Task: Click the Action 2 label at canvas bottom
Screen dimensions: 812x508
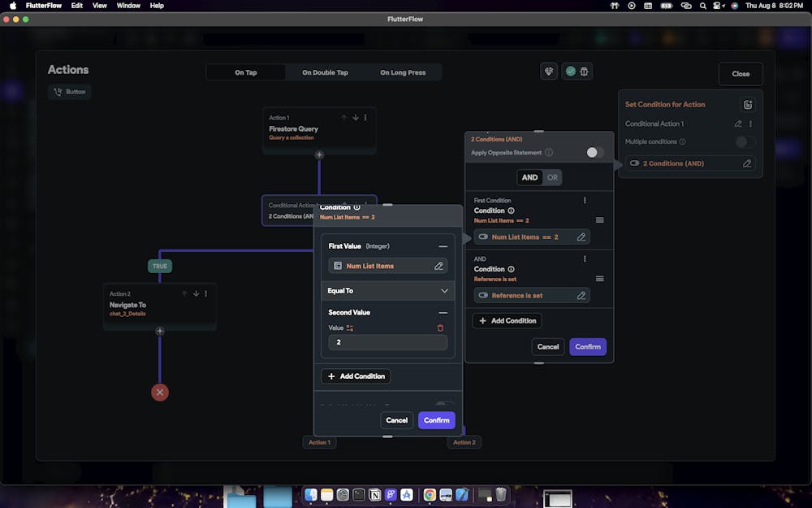Action: pyautogui.click(x=464, y=443)
